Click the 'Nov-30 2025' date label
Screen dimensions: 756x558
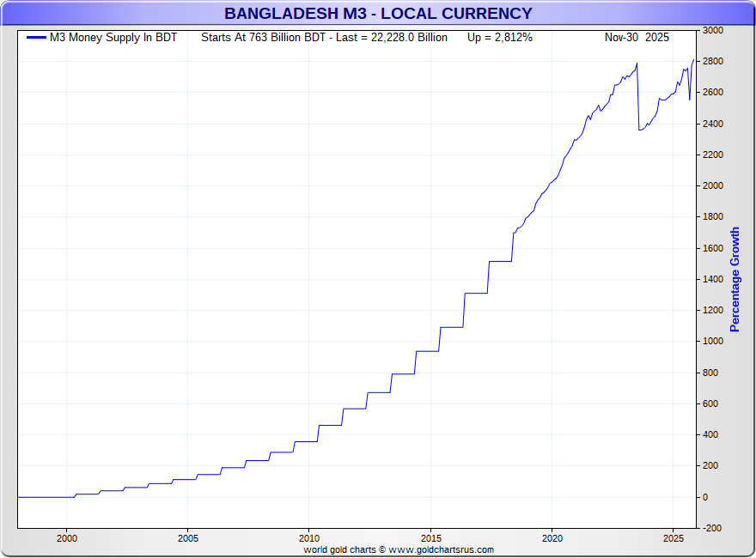click(637, 38)
